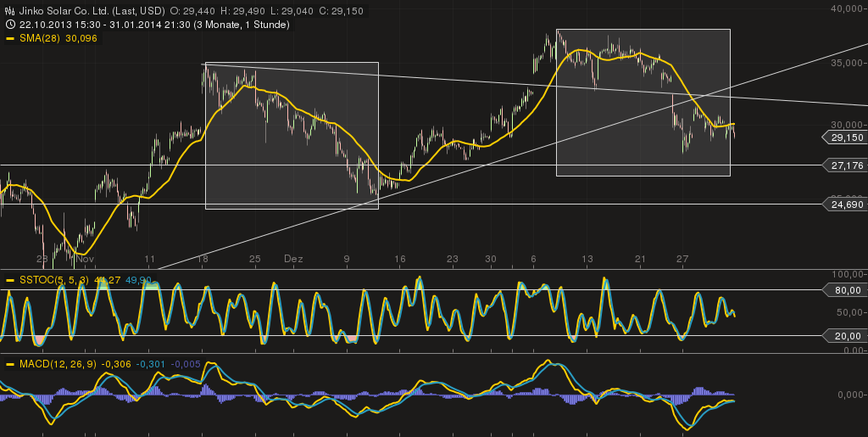Image resolution: width=868 pixels, height=437 pixels.
Task: Click the 100,00 stochastic axis label
Action: click(848, 274)
